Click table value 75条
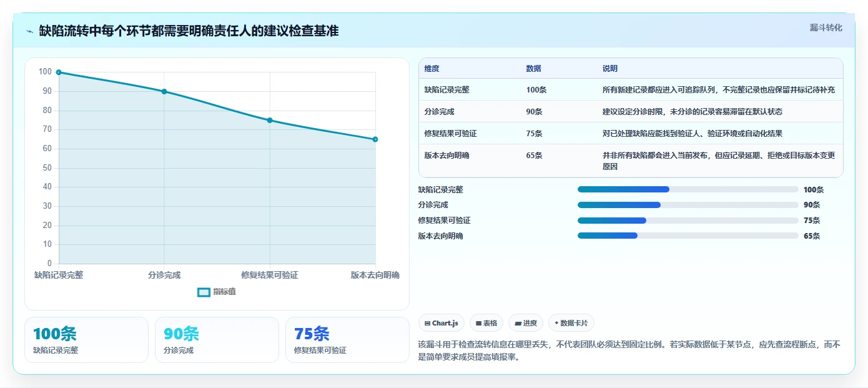The image size is (868, 388). (535, 134)
